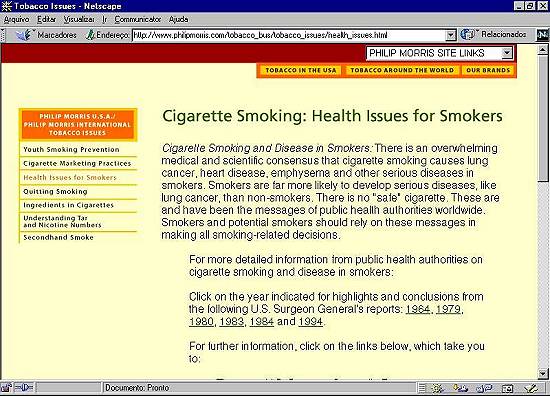Open the Communicator menu
The image size is (550, 396).
click(x=138, y=19)
